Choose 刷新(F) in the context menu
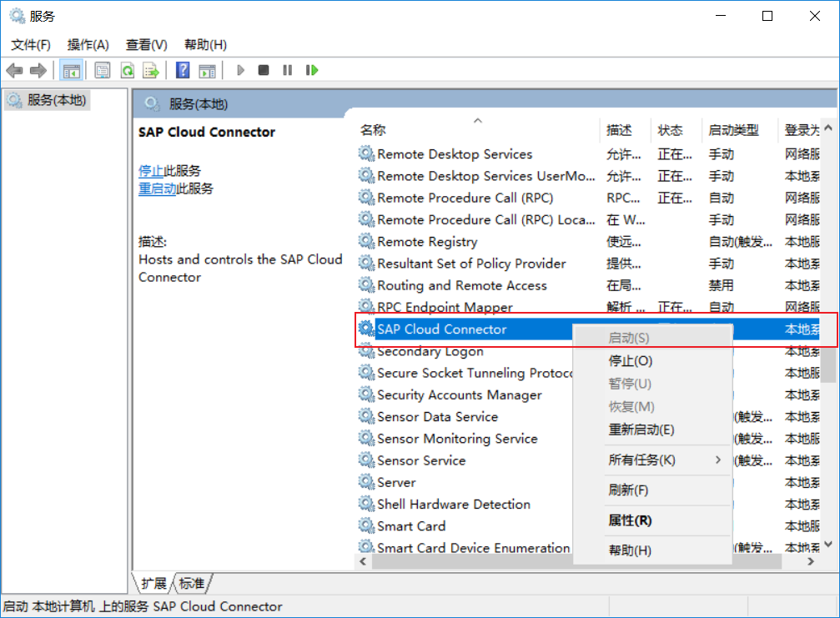Viewport: 840px width, 618px height. coord(652,490)
